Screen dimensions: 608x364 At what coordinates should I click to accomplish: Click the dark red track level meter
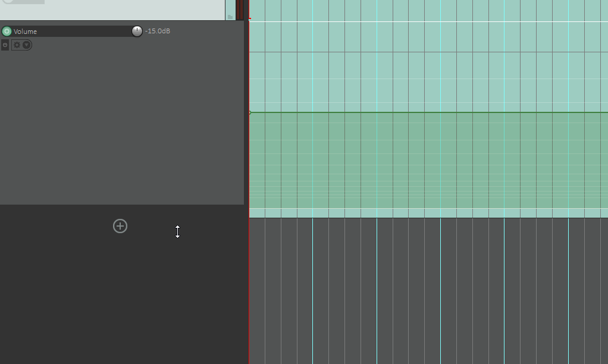[240, 9]
